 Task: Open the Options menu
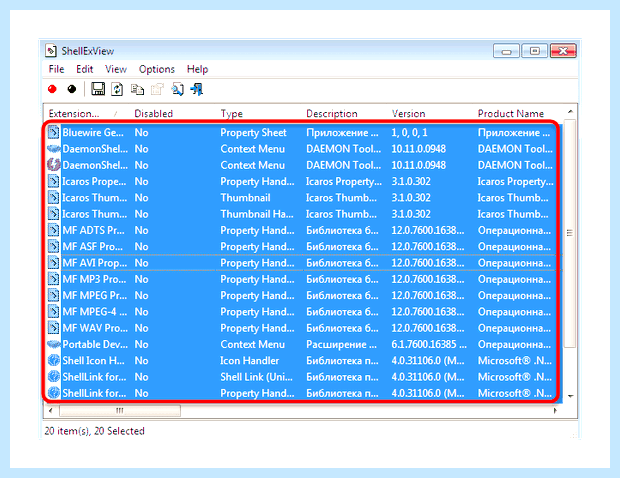[x=157, y=69]
